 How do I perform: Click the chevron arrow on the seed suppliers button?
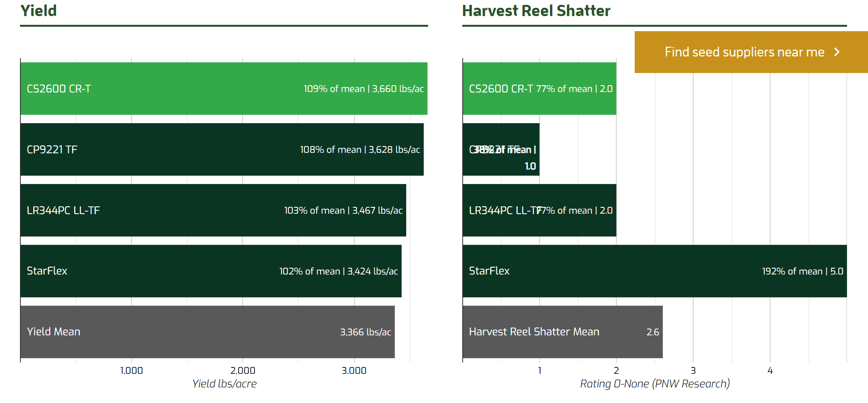pos(837,52)
